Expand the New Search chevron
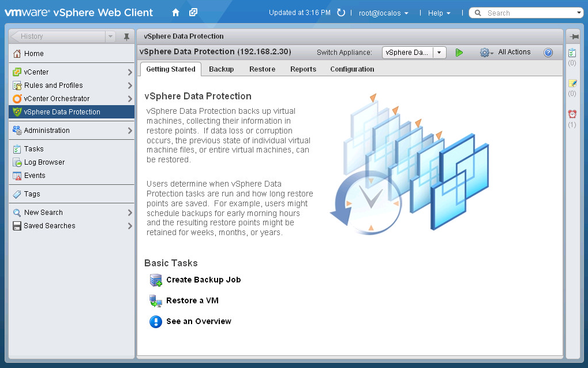The width and height of the screenshot is (588, 368). coord(130,213)
